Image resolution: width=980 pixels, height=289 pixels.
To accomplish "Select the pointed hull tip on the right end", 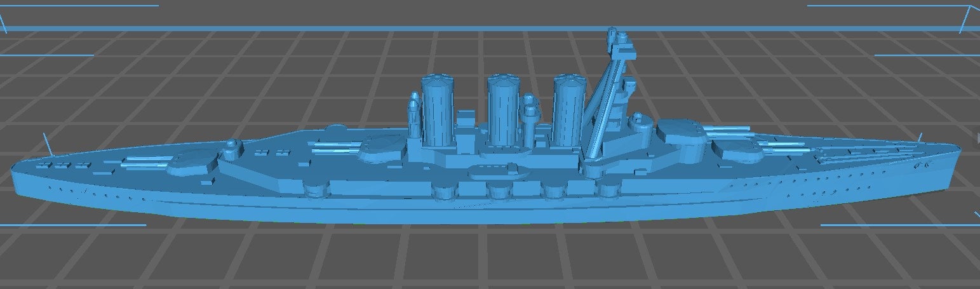I will [955, 151].
